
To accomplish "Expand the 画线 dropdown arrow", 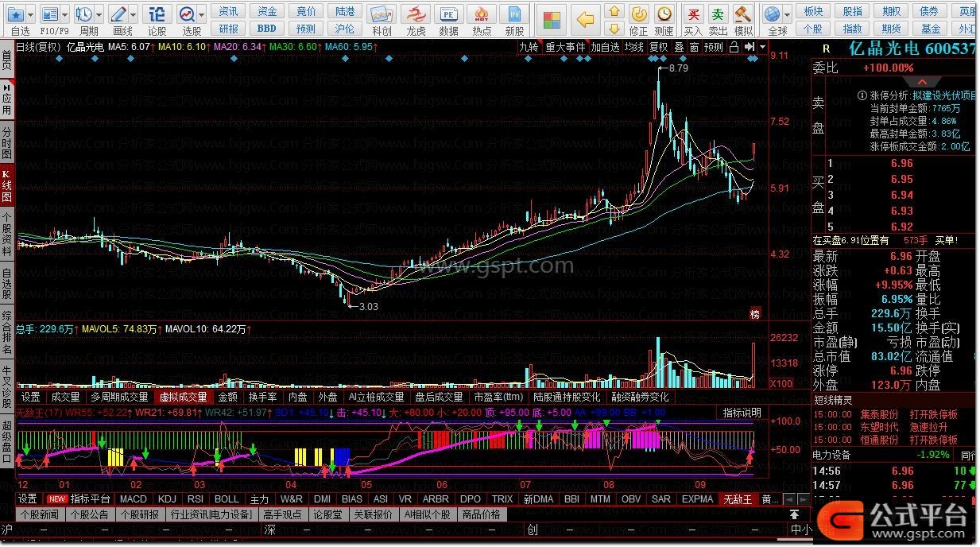I will click(x=134, y=14).
